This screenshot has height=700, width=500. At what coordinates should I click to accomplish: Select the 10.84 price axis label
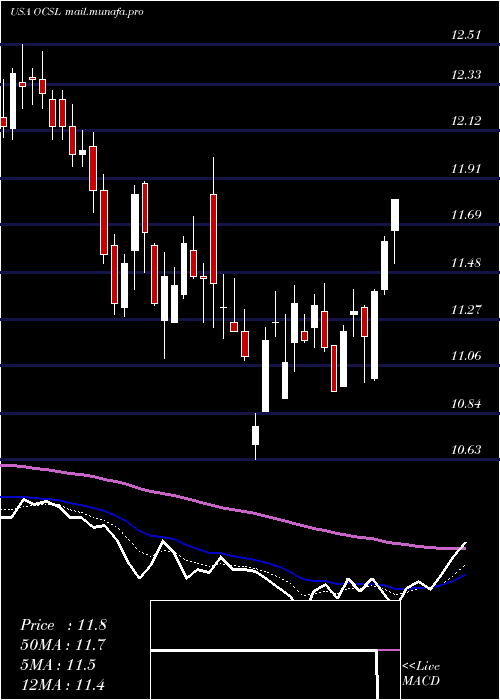pyautogui.click(x=466, y=404)
